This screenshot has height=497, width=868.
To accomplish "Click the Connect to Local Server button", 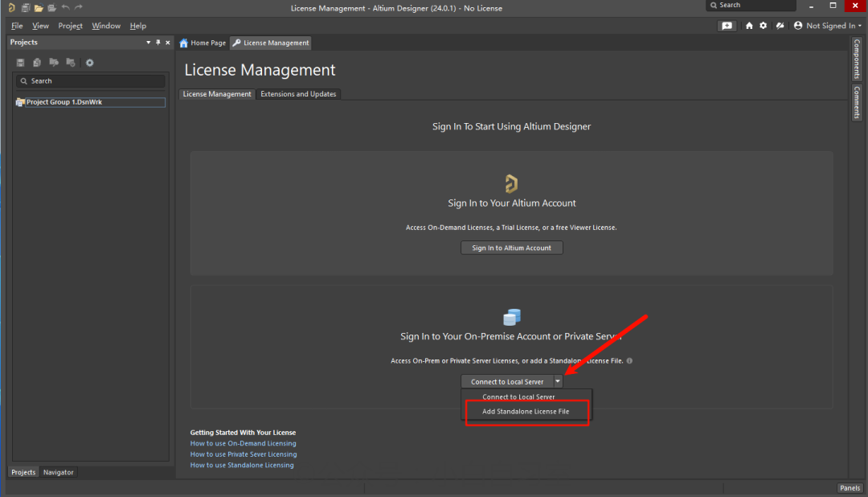I will click(x=506, y=381).
